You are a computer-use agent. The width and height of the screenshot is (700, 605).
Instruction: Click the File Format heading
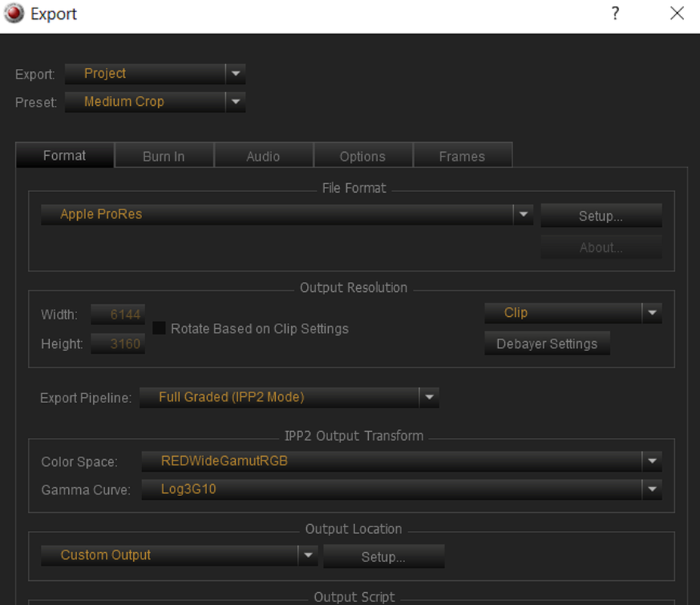(x=354, y=188)
